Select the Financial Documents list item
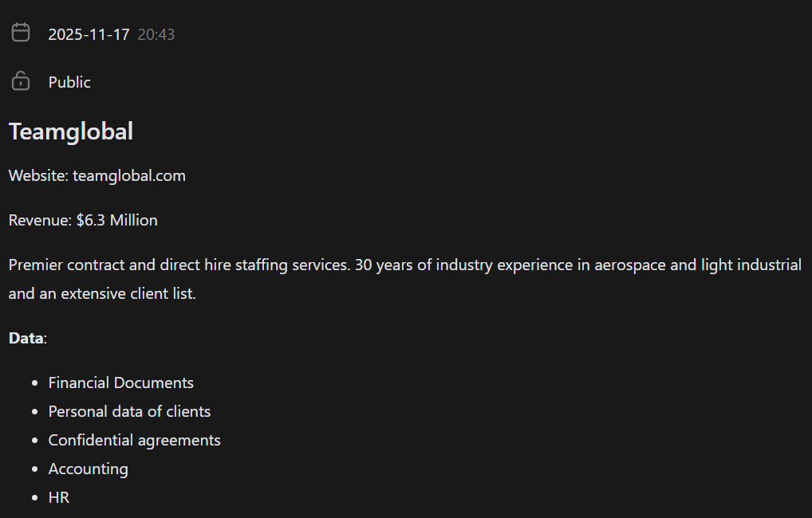The height and width of the screenshot is (518, 812). pyautogui.click(x=121, y=383)
